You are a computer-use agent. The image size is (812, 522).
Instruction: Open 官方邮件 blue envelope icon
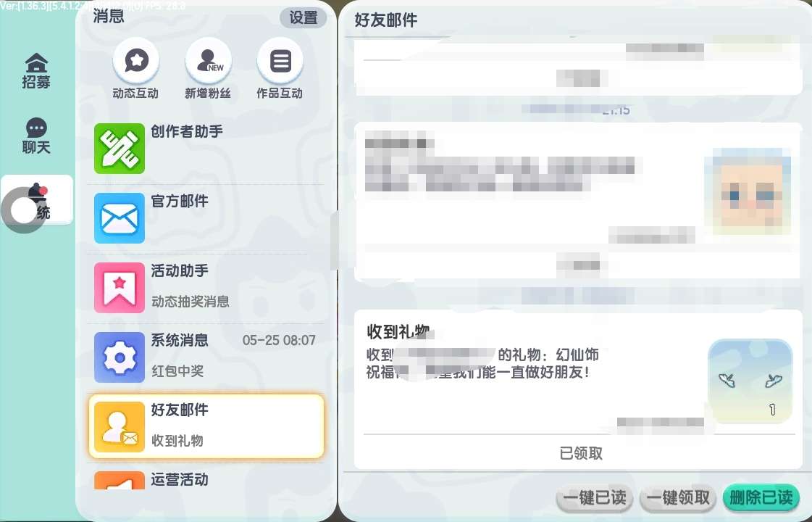click(x=119, y=217)
